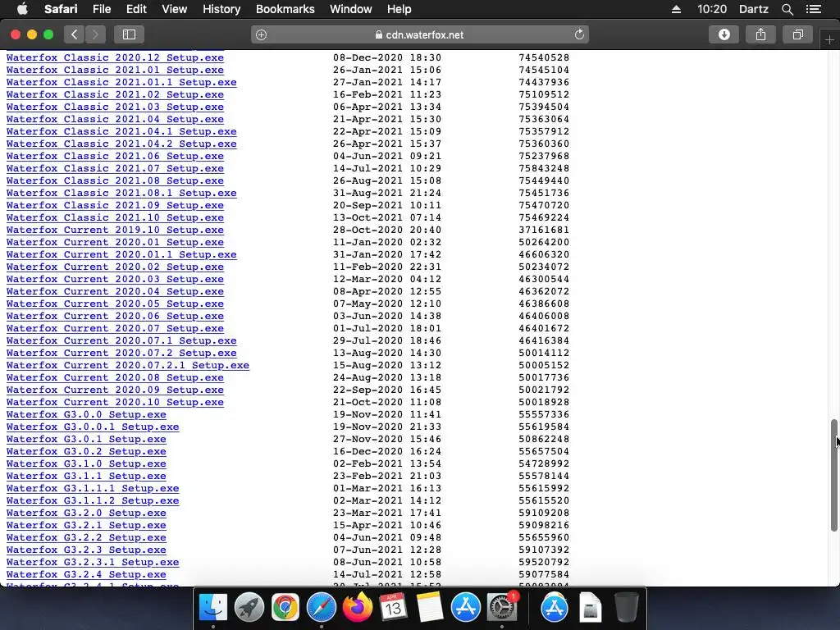Download Waterfox G3.2.3.1 Setup.exe
Viewport: 840px width, 630px height.
93,563
